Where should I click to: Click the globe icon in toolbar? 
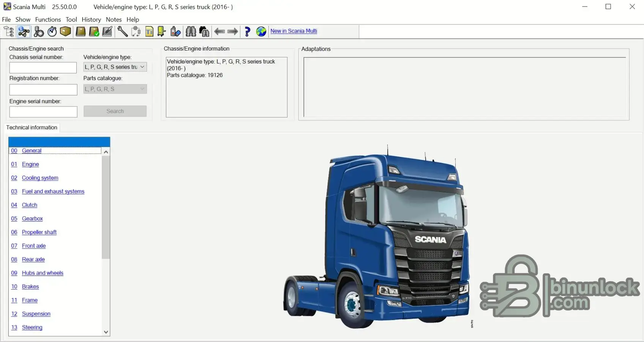pos(261,32)
